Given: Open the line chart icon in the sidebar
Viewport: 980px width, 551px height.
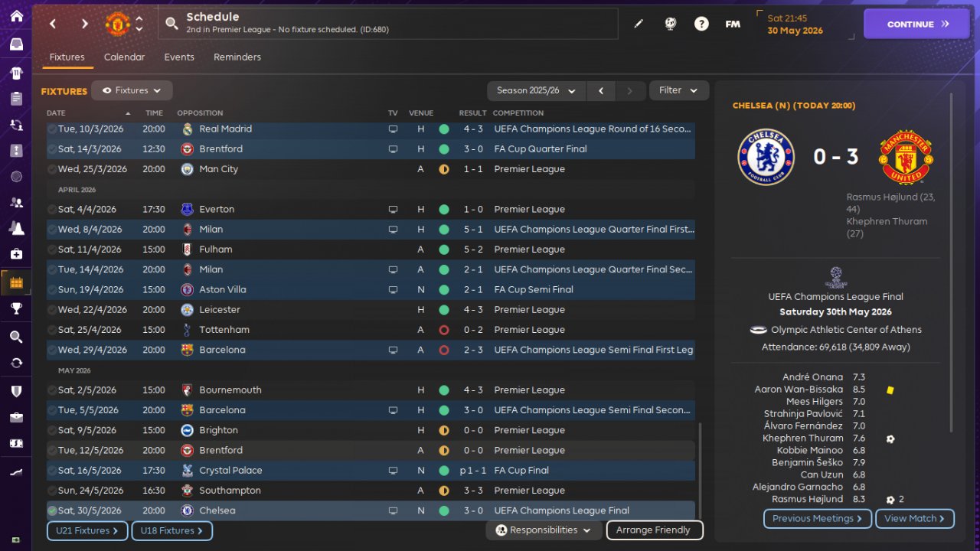Looking at the screenshot, I should [x=16, y=472].
